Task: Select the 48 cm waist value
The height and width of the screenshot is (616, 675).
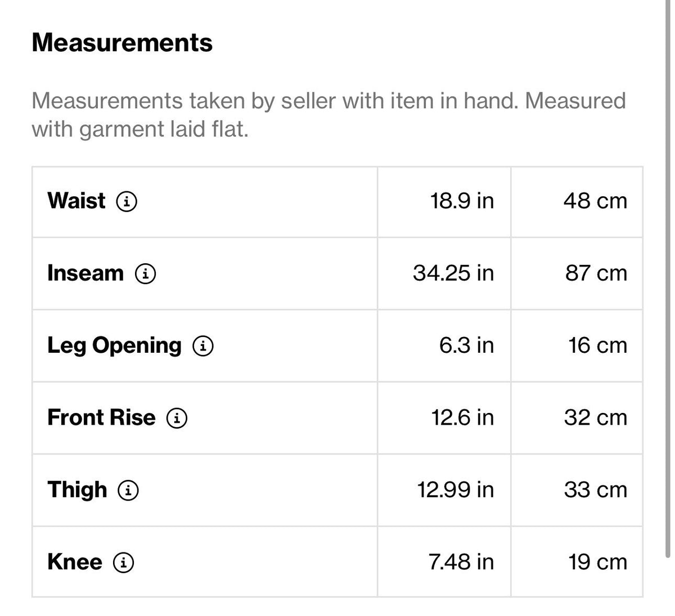Action: coord(595,201)
